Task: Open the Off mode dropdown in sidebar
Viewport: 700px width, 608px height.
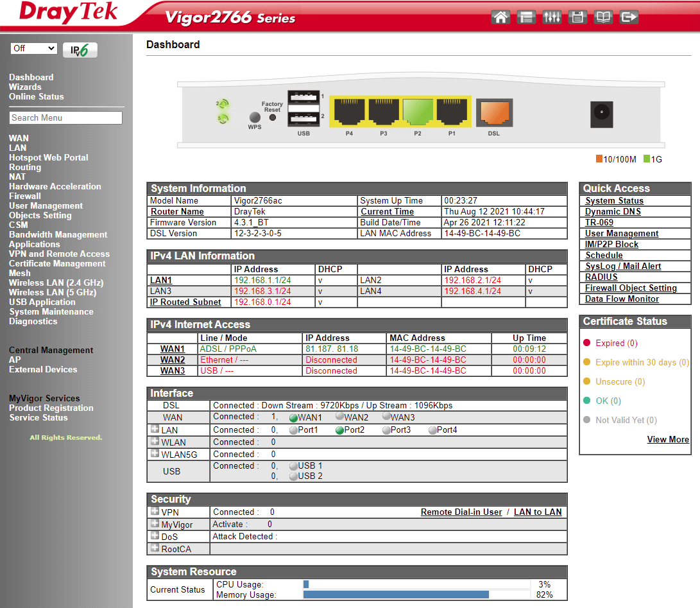Action: [33, 48]
